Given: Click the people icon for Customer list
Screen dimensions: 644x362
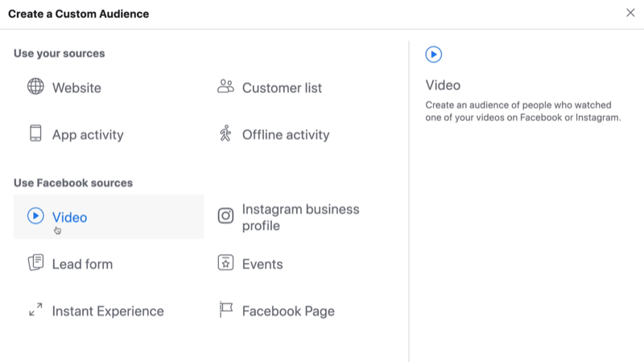Looking at the screenshot, I should click(225, 87).
